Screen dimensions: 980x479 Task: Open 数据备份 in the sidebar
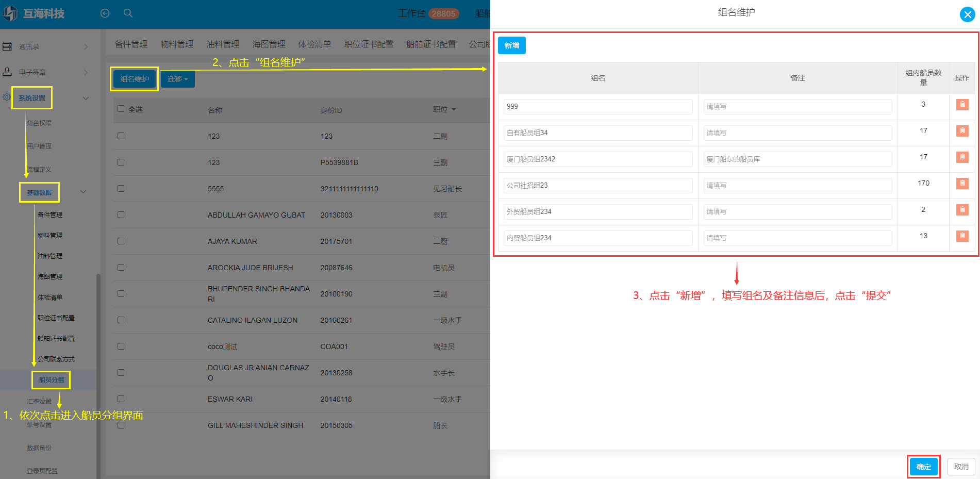pos(39,448)
